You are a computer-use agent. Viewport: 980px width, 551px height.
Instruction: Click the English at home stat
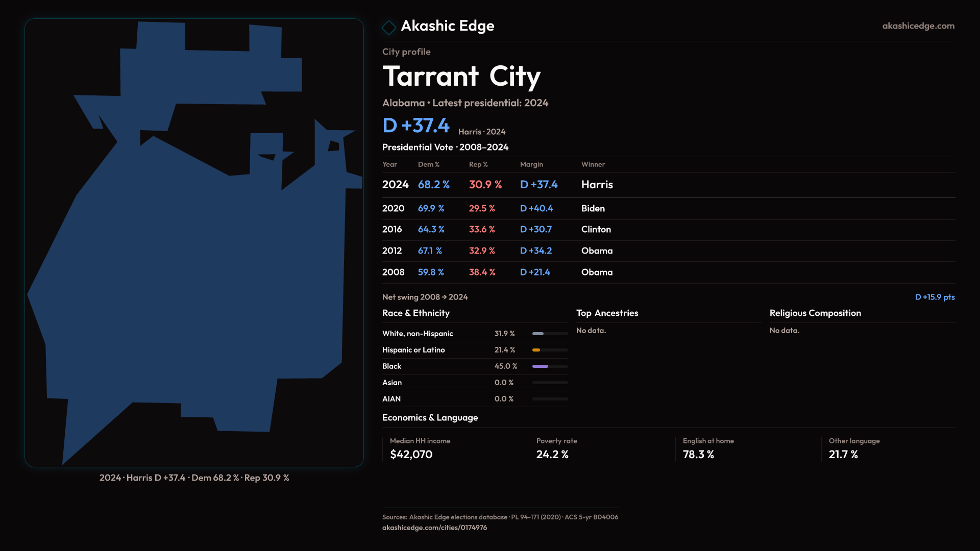point(708,448)
